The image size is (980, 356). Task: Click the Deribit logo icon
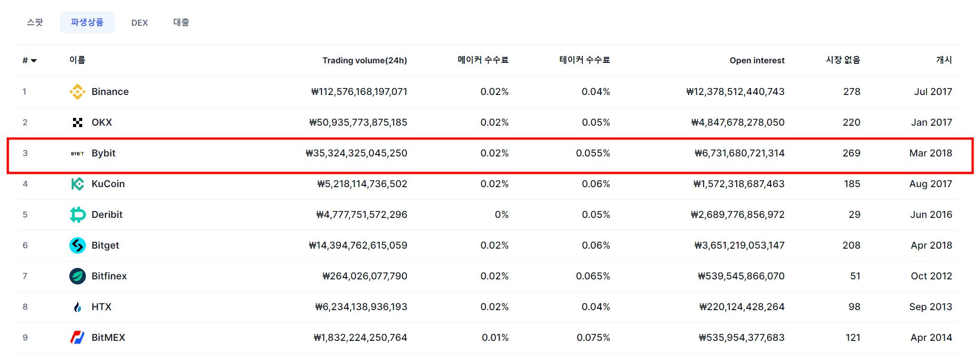coord(77,215)
